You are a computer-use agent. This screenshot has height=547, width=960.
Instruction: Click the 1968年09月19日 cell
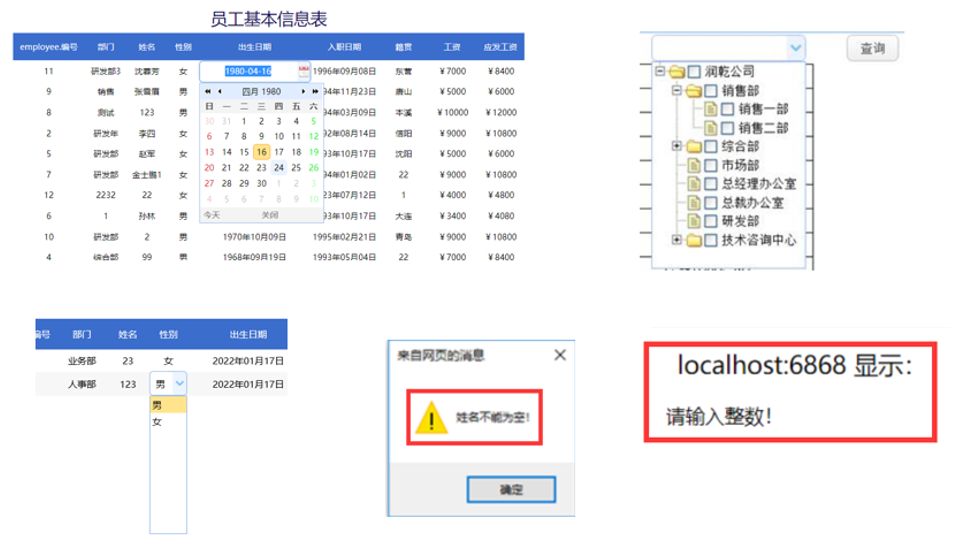coord(254,257)
